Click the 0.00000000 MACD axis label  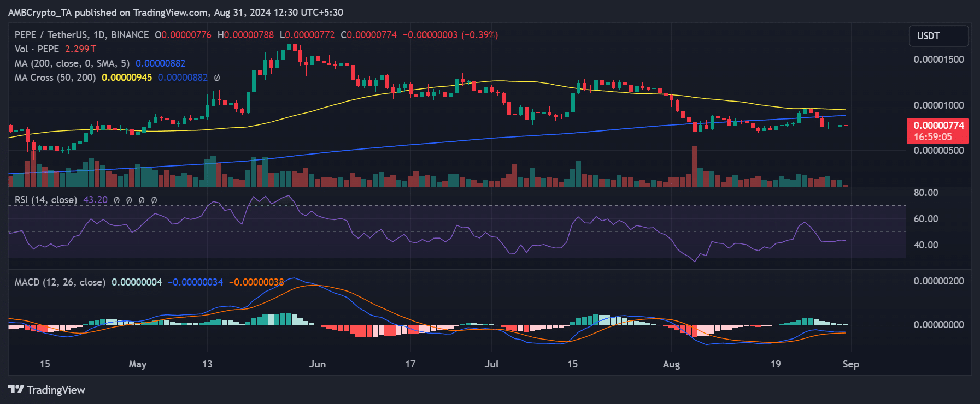(x=939, y=325)
